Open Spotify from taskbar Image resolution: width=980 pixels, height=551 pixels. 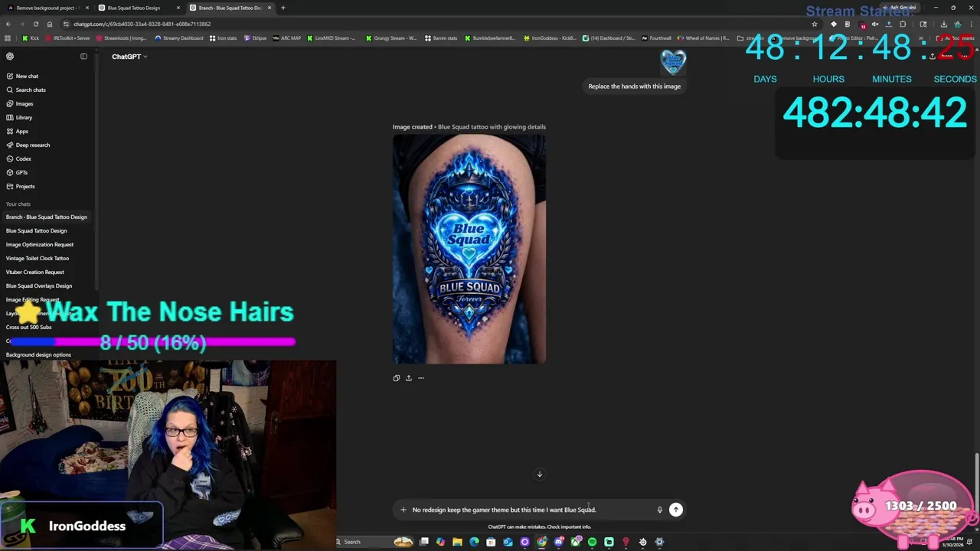(592, 542)
